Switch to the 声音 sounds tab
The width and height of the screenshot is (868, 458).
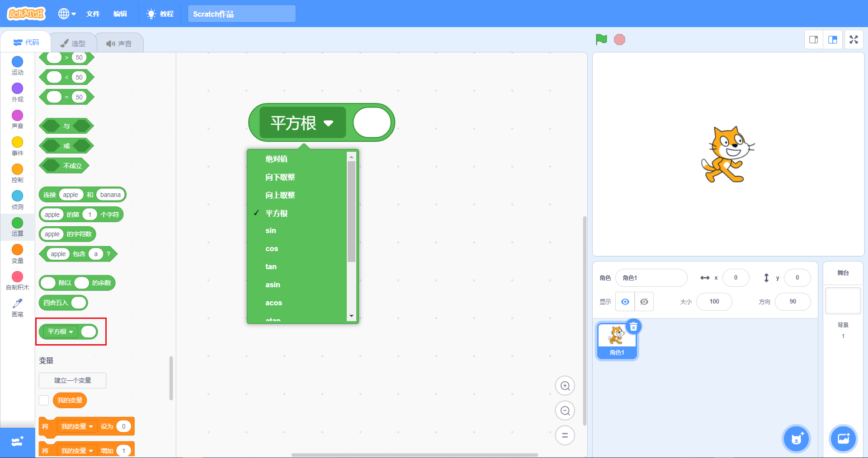coord(119,43)
